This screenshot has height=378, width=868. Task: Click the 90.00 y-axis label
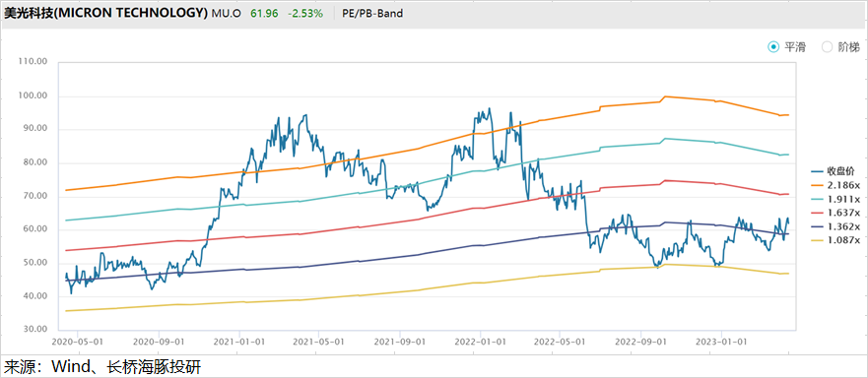click(x=34, y=129)
